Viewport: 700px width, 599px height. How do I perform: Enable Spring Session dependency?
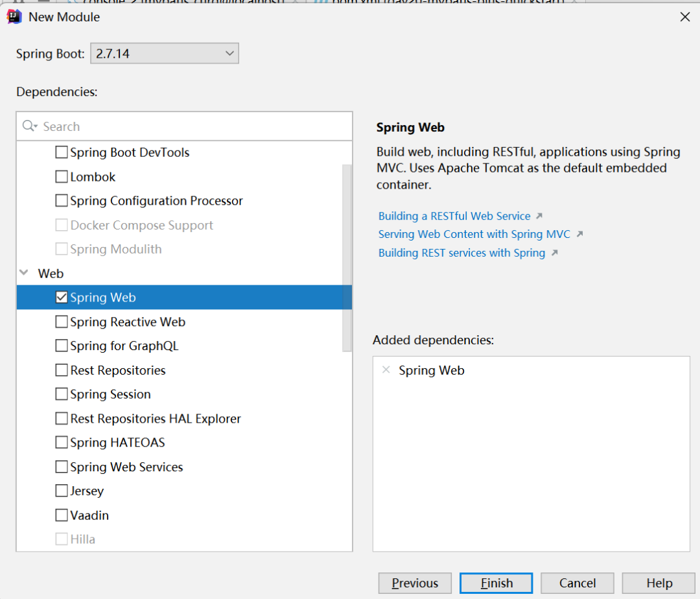[x=62, y=394]
